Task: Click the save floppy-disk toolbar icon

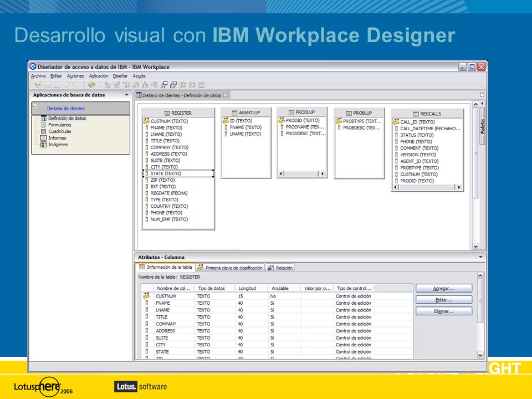Action: coord(48,85)
